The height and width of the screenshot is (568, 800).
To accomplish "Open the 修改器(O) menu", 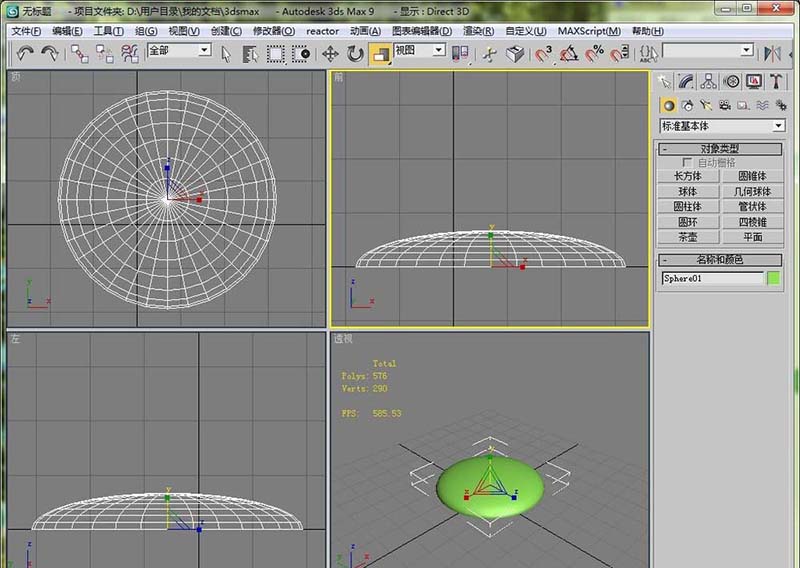I will (273, 31).
